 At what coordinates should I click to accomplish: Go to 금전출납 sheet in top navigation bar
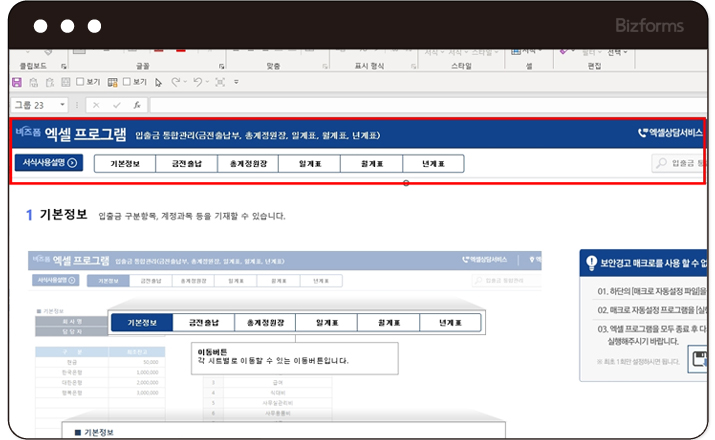tap(187, 163)
